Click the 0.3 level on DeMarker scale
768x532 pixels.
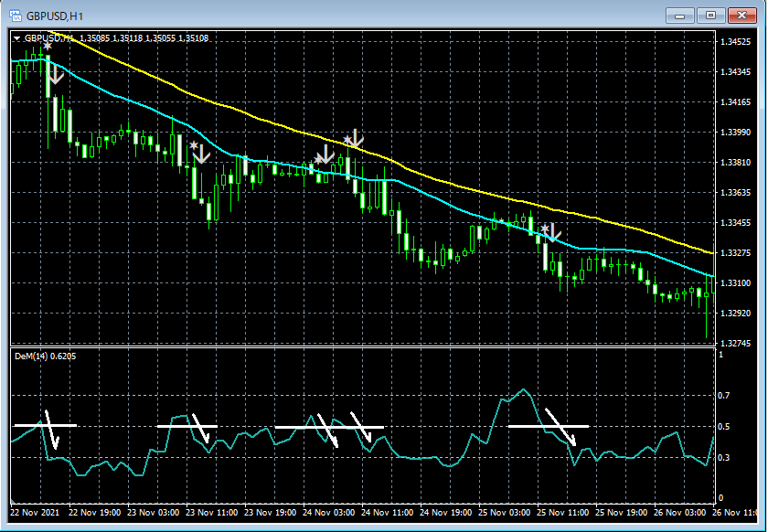point(724,458)
